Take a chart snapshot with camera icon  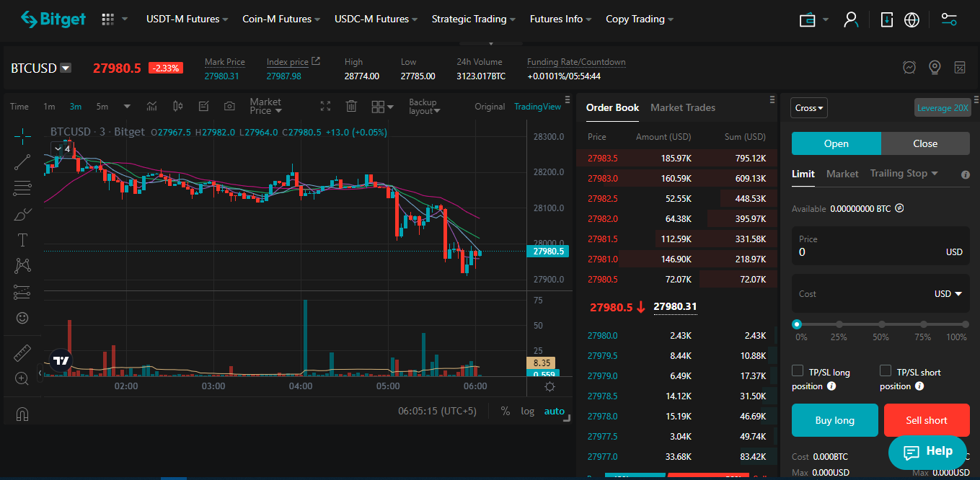click(229, 107)
